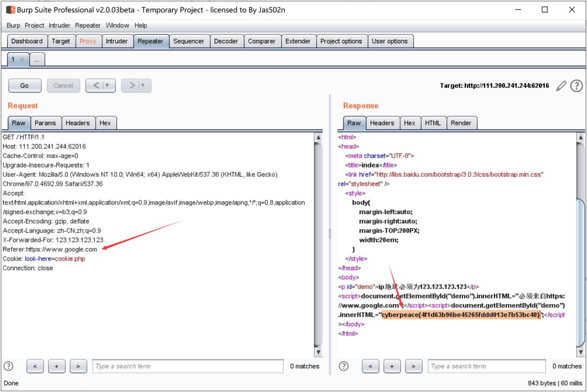Switch to the Dashboard tab

[x=27, y=41]
